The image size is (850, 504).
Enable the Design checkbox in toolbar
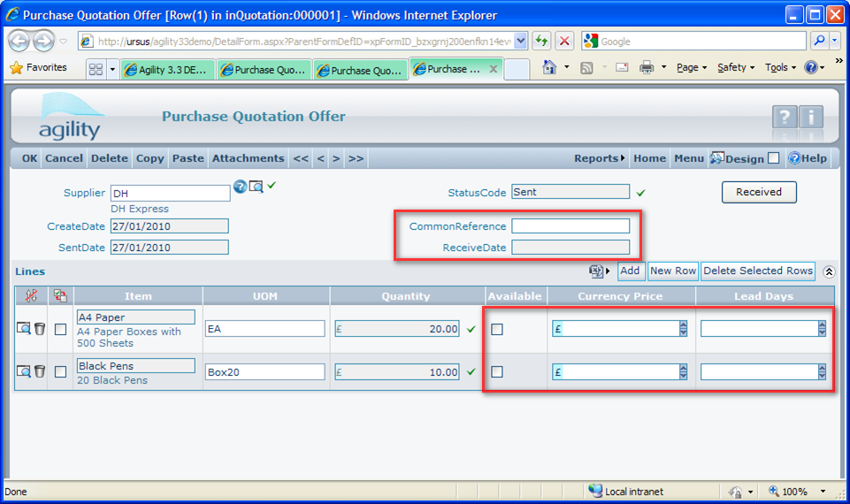773,158
